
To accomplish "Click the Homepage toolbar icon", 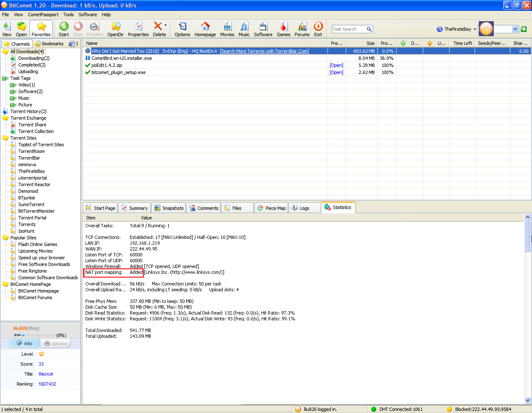I will click(205, 29).
